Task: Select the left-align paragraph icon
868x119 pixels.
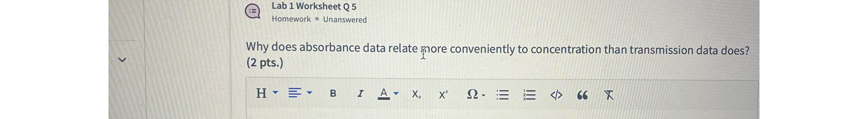Action: click(x=294, y=93)
